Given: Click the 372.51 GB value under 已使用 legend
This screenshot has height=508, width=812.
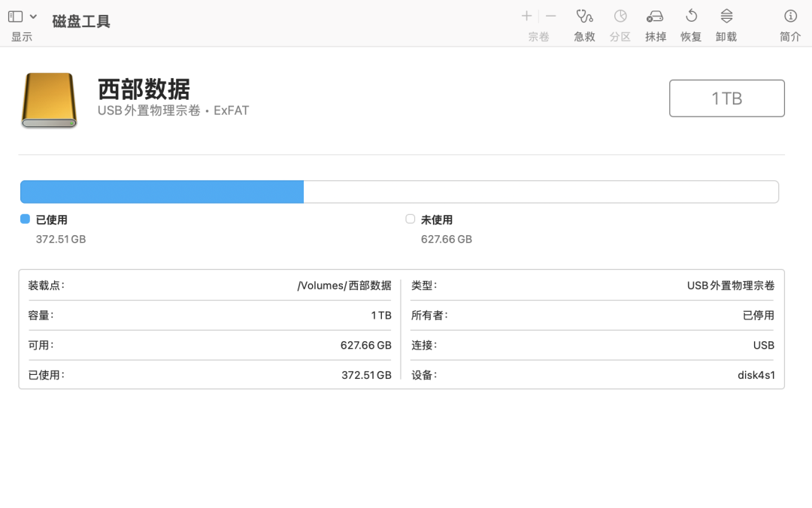Looking at the screenshot, I should tap(61, 239).
